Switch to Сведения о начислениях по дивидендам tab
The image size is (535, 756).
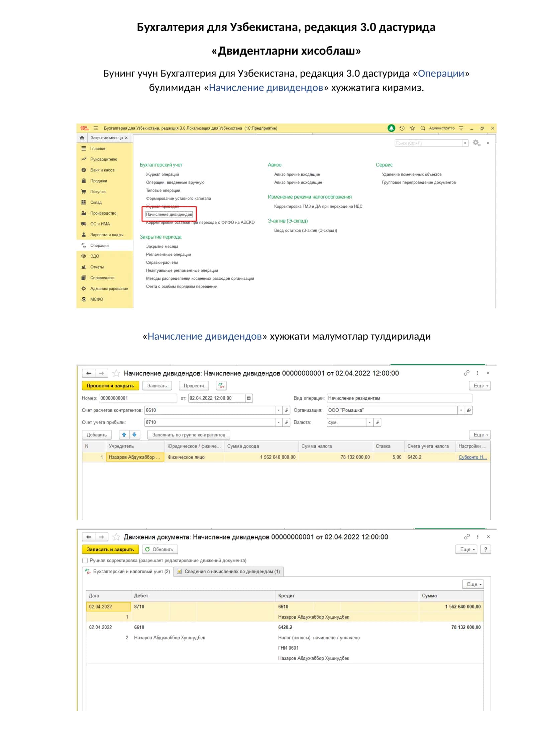pos(228,571)
